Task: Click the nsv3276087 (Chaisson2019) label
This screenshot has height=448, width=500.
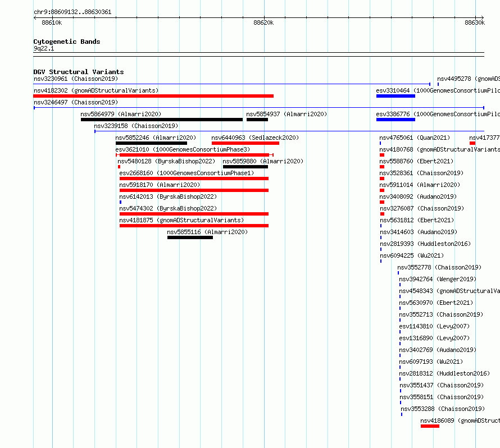Action: [x=422, y=208]
